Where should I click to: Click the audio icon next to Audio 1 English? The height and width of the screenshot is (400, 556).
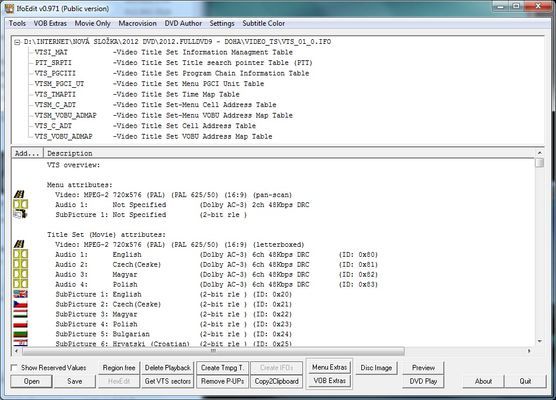pos(21,254)
